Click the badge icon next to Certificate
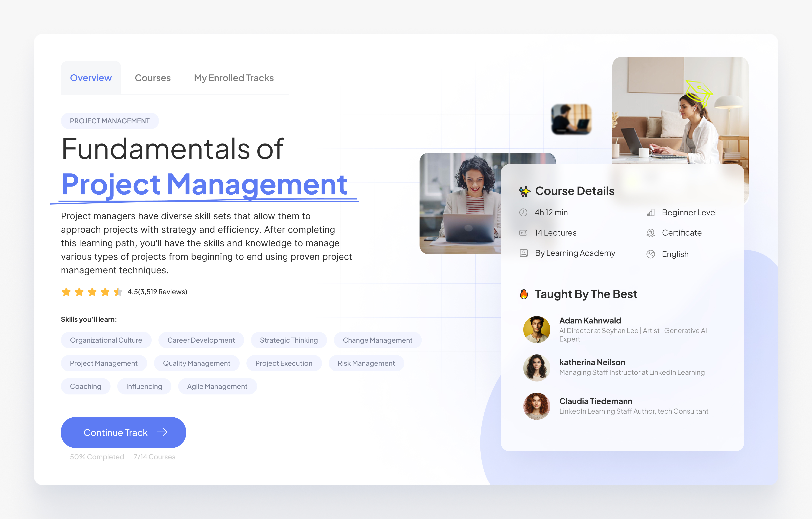The height and width of the screenshot is (519, 812). 651,233
